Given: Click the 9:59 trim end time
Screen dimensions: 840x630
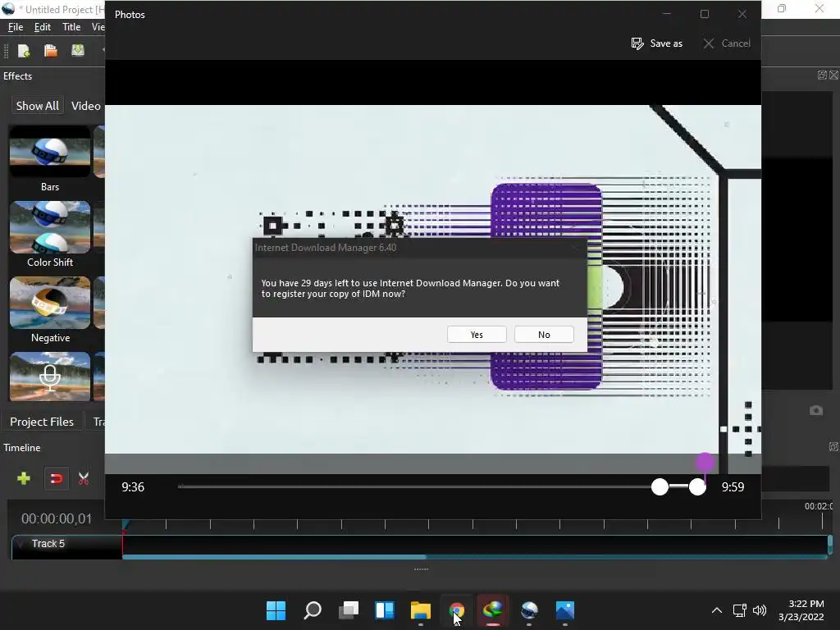Looking at the screenshot, I should click(733, 487).
